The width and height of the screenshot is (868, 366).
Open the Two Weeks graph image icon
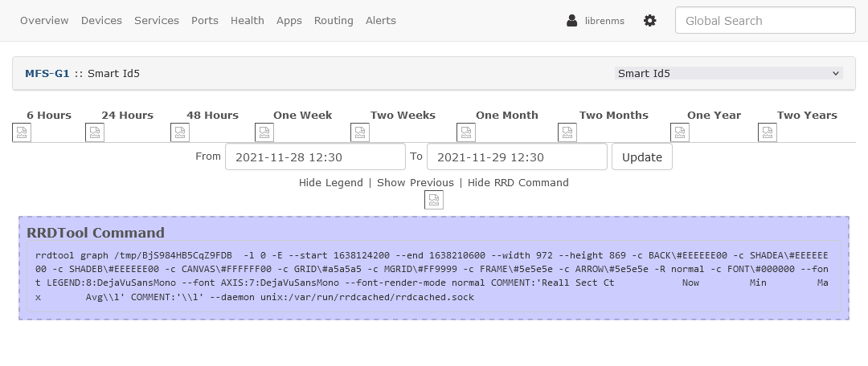[360, 132]
